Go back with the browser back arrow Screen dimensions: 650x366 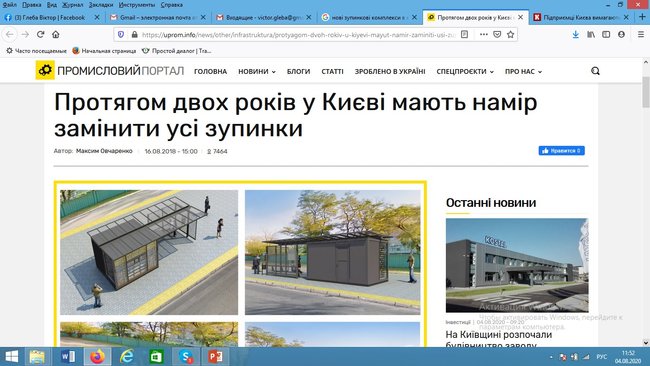(10, 34)
